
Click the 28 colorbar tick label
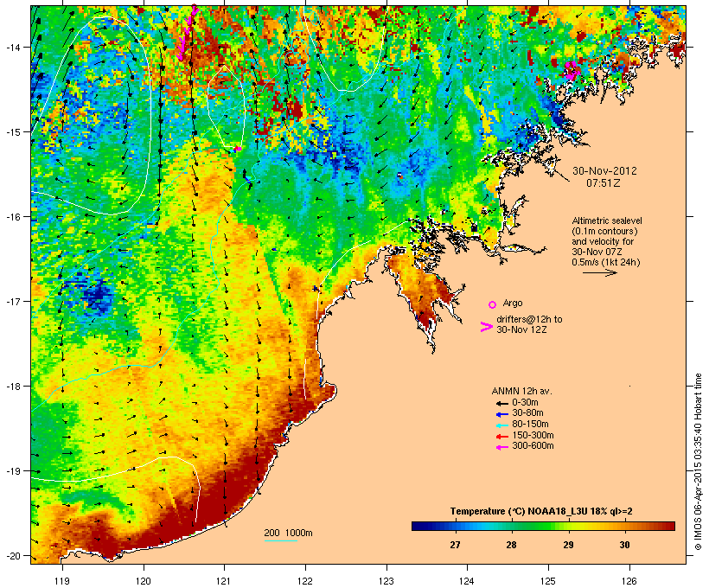click(x=511, y=545)
